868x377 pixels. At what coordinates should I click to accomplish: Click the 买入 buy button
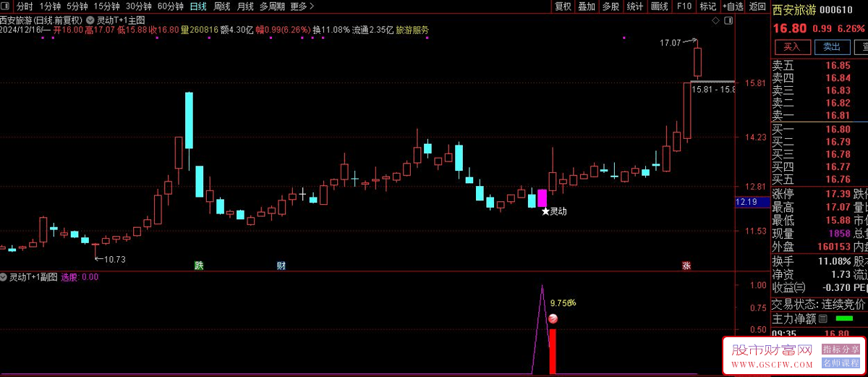792,47
